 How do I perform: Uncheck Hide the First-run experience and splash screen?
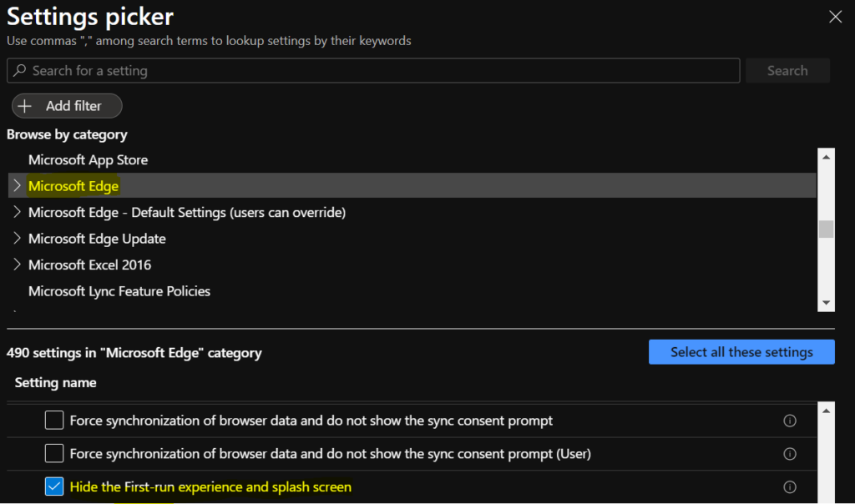click(53, 486)
